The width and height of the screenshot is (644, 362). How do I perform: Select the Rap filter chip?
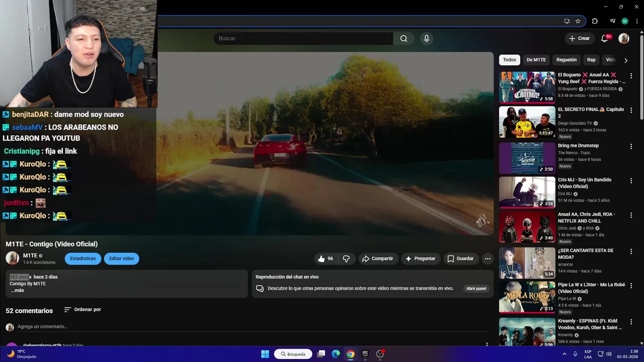591,60
